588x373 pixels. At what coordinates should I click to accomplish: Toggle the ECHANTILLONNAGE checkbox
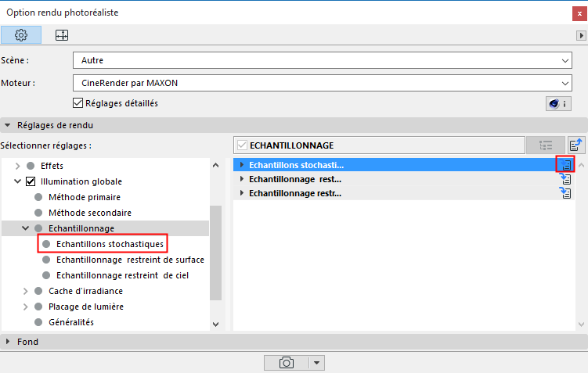242,145
